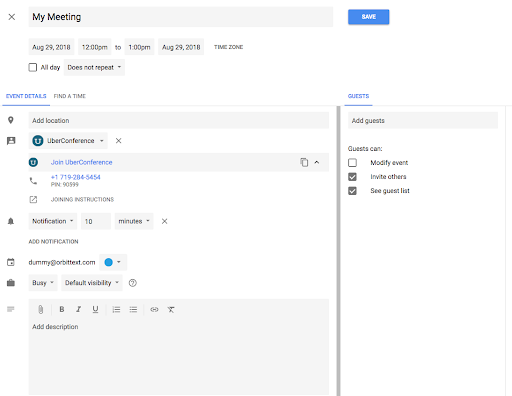
Task: Open the Join UberConference link
Action: point(81,162)
